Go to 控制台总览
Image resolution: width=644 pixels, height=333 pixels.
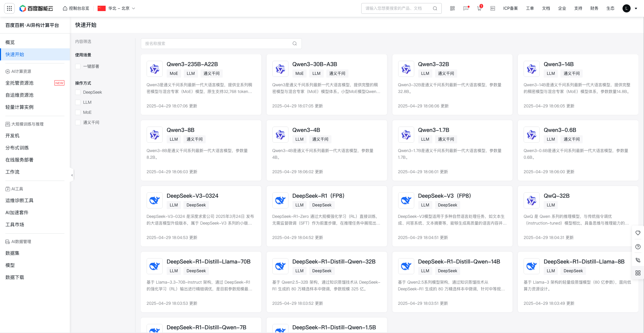(x=76, y=8)
